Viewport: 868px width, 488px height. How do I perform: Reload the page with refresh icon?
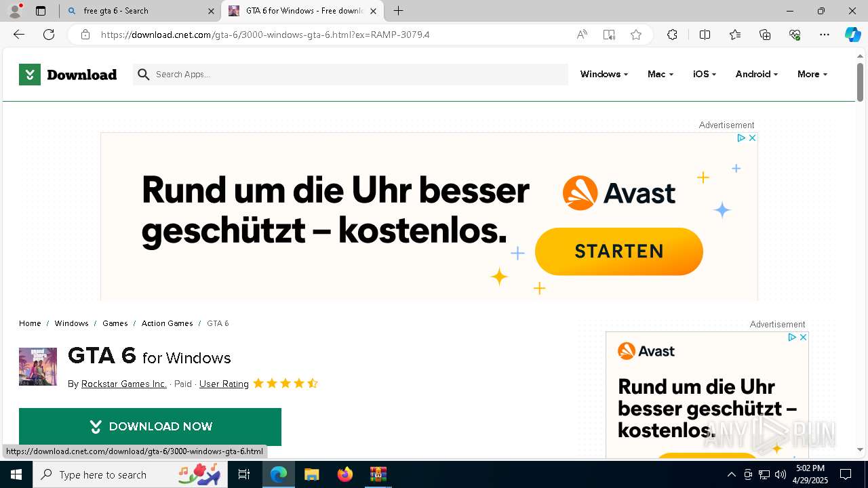click(49, 35)
